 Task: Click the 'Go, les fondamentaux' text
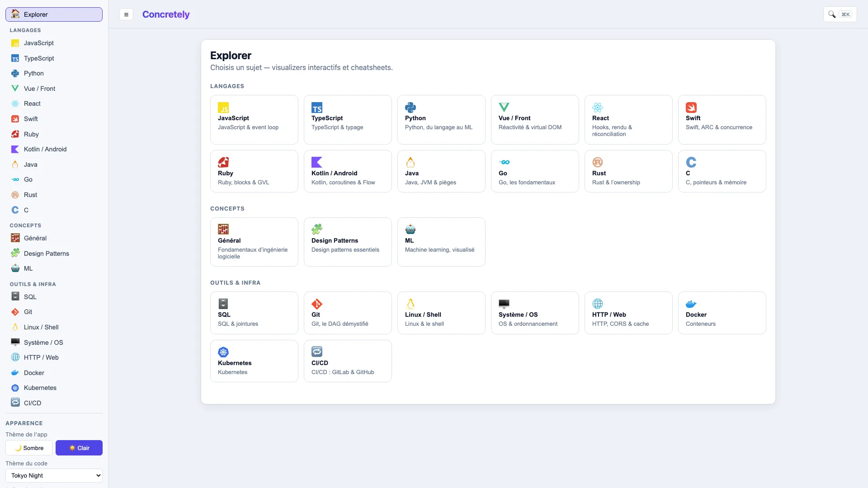pos(527,183)
